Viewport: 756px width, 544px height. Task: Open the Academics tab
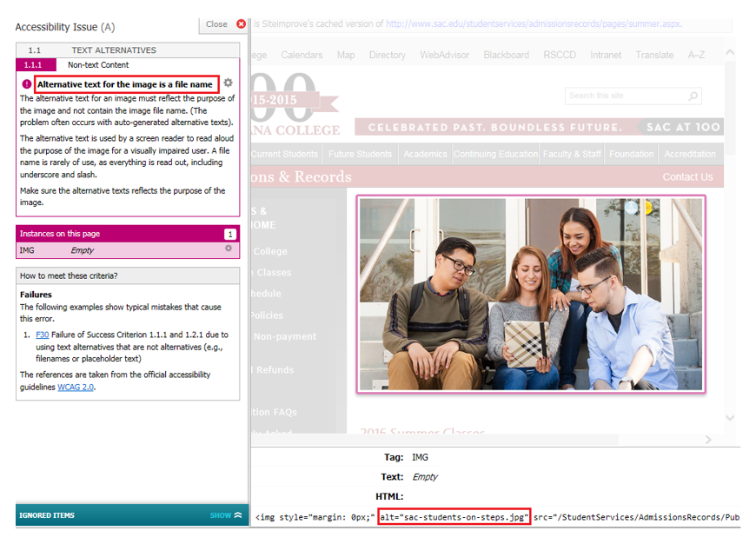tap(425, 154)
